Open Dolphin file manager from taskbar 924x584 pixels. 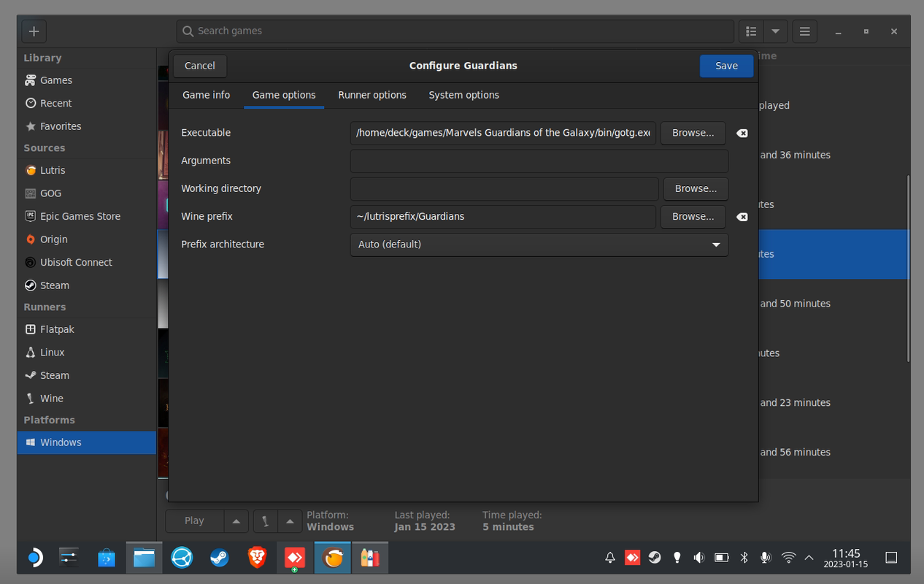[144, 558]
